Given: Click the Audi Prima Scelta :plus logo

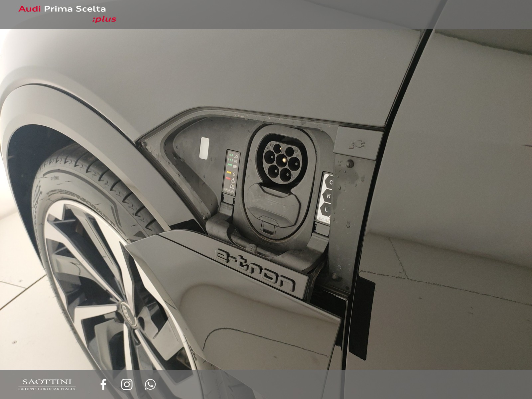Looking at the screenshot, I should 67,14.
